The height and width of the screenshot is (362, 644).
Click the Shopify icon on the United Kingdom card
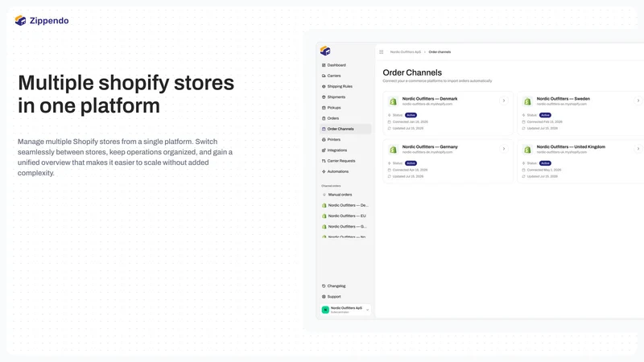(527, 150)
